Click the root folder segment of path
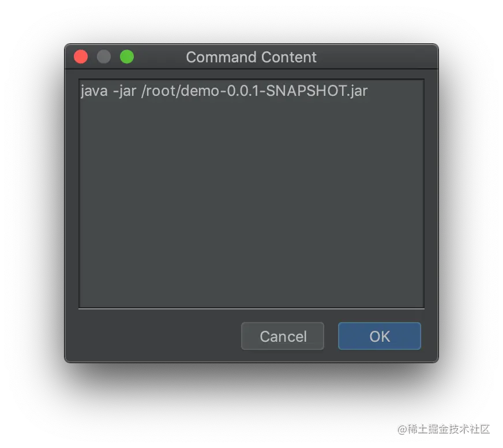The height and width of the screenshot is (448, 503). tap(160, 91)
